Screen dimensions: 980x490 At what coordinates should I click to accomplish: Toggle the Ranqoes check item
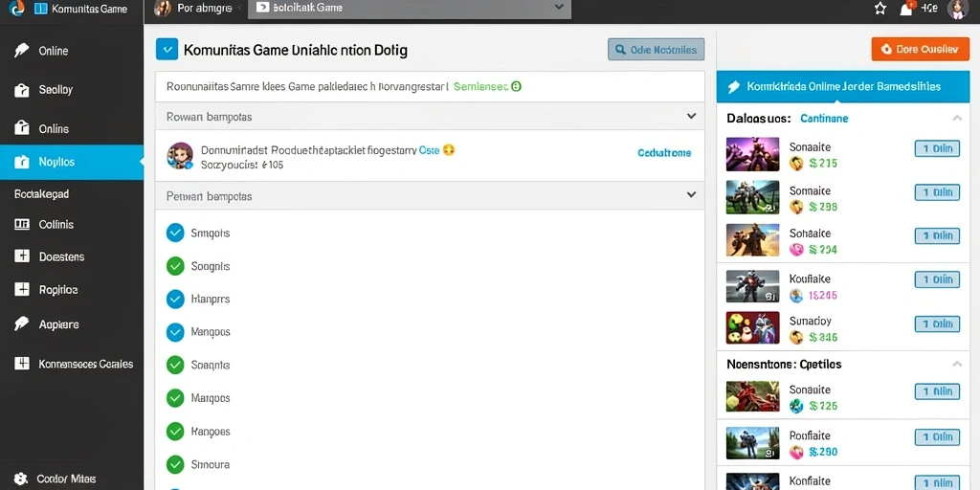click(175, 432)
